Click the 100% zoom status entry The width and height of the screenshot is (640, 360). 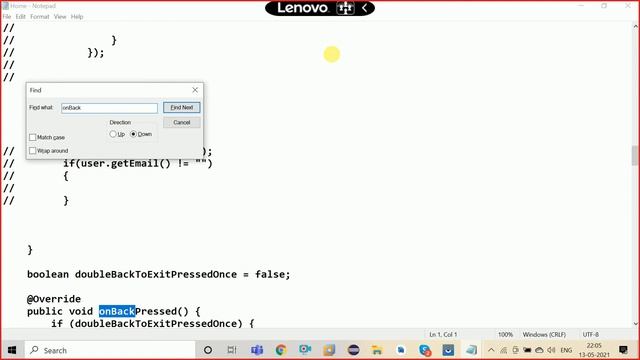click(505, 334)
